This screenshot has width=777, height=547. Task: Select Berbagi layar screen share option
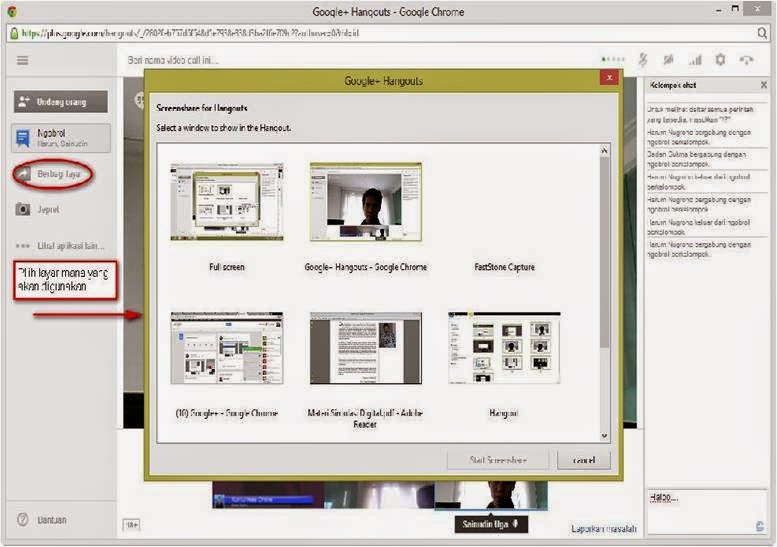point(53,174)
